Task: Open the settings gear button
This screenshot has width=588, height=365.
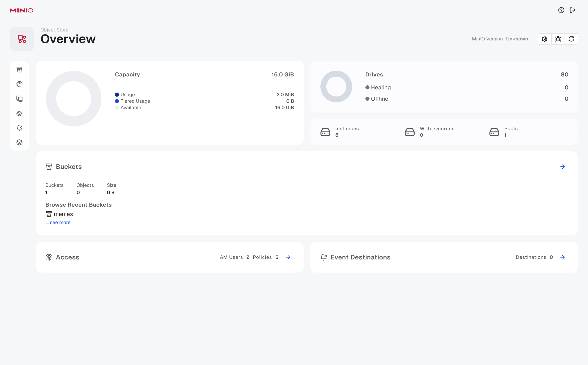Action: [x=545, y=39]
